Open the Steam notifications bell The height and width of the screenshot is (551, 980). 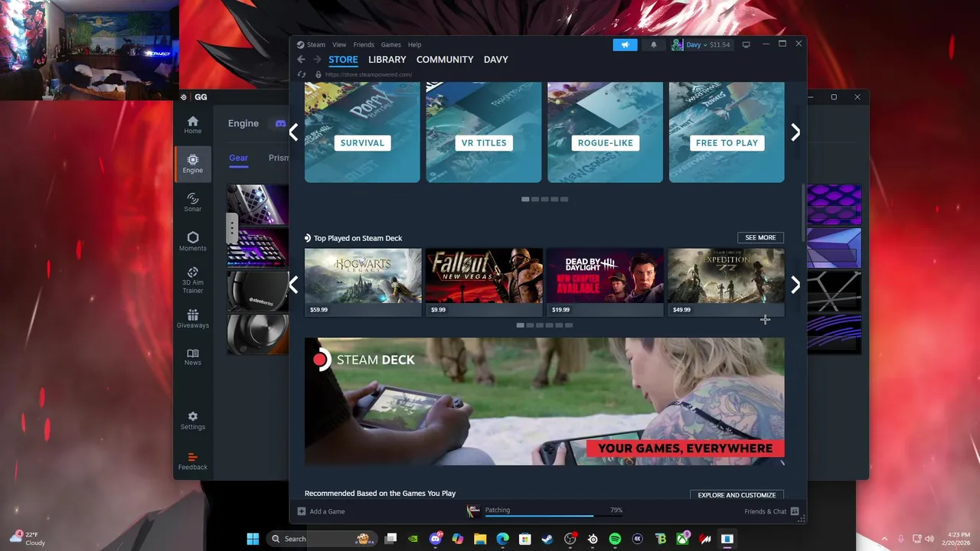click(x=653, y=44)
